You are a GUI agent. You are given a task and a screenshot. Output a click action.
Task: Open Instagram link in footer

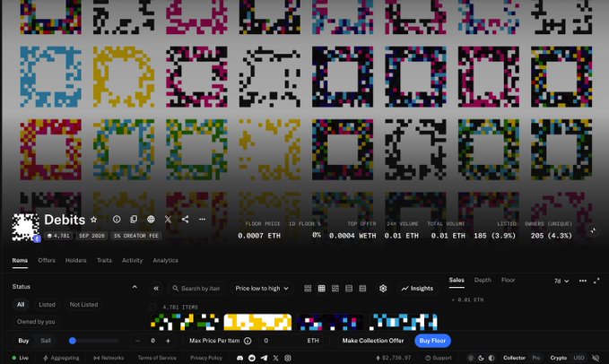coord(287,358)
